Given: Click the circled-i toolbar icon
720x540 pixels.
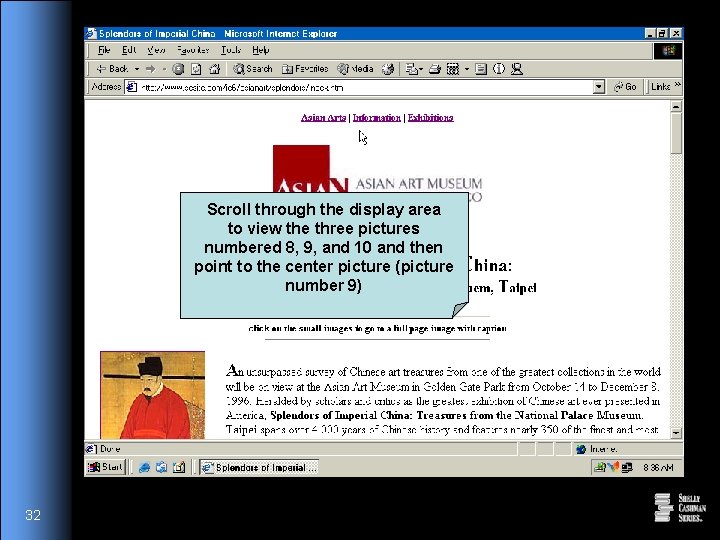Looking at the screenshot, I should pos(499,69).
